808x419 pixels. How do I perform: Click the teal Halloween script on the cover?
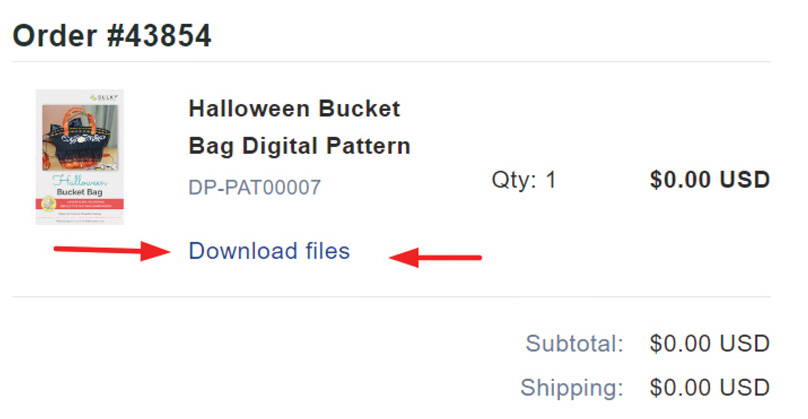tap(79, 181)
